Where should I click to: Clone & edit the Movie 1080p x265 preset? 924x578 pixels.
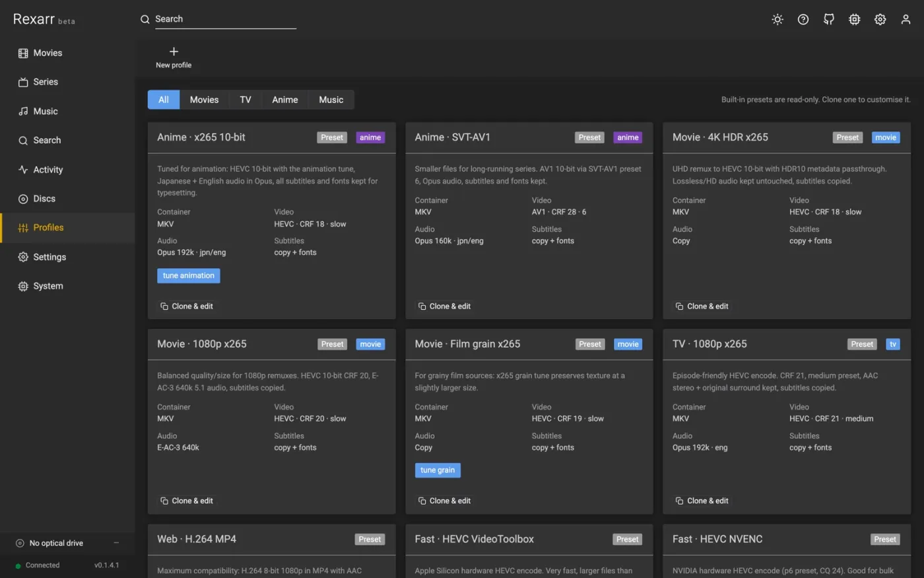(x=187, y=501)
